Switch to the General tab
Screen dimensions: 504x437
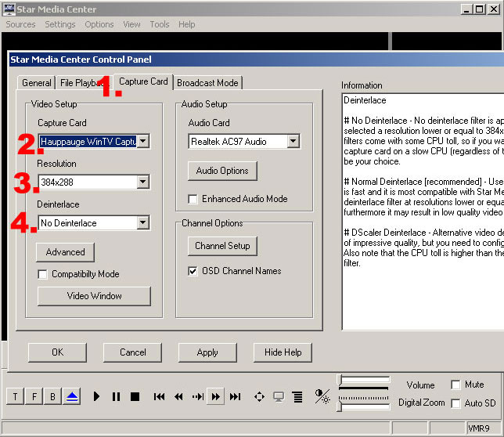(37, 83)
